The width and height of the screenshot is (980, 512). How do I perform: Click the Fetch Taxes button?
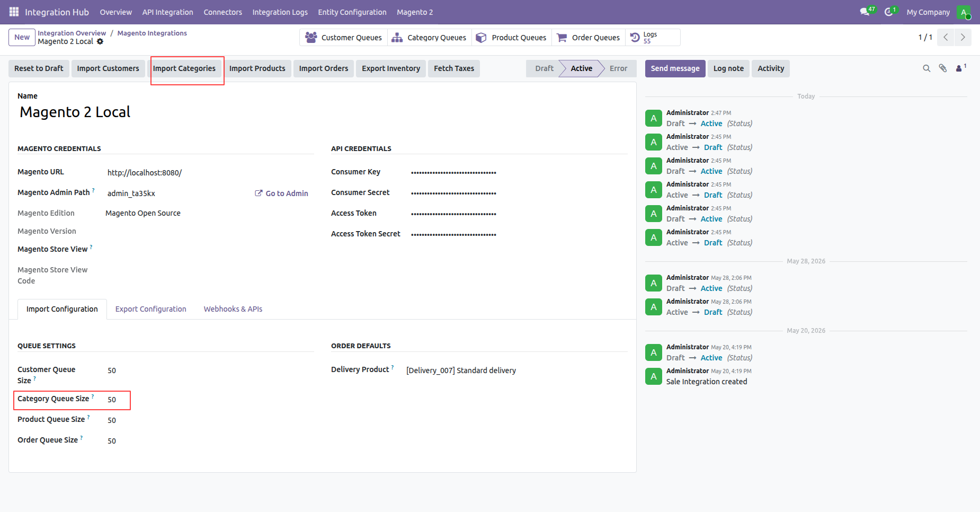[454, 68]
